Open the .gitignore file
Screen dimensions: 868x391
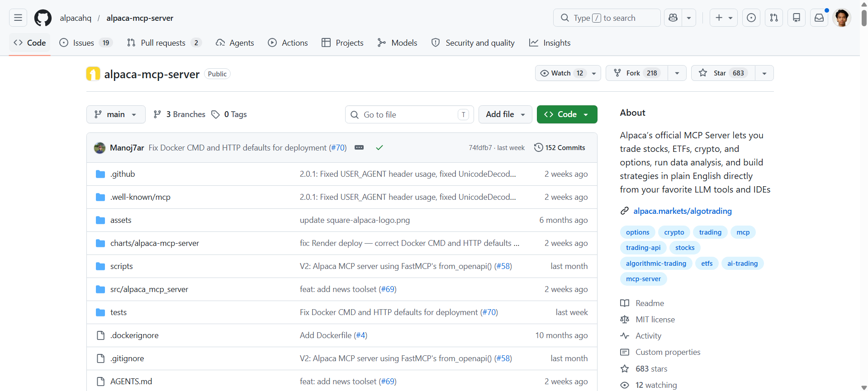click(x=127, y=358)
